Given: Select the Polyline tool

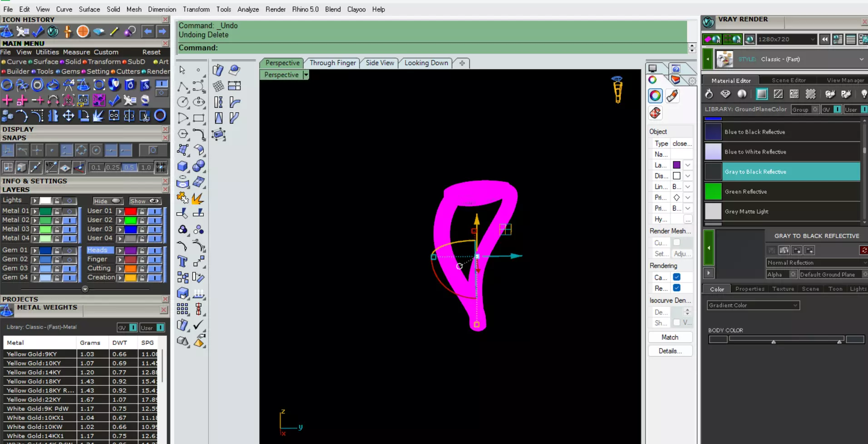Looking at the screenshot, I should (x=182, y=86).
